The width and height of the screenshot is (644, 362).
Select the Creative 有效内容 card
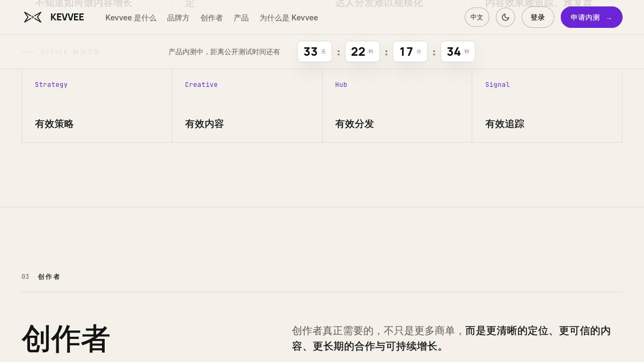pos(247,106)
